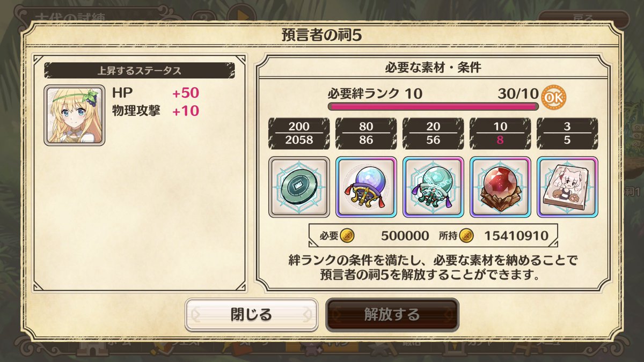Screen dimensions: 644x362
Task: Tap the red insufficient 10/8 quantity label
Action: (500, 134)
